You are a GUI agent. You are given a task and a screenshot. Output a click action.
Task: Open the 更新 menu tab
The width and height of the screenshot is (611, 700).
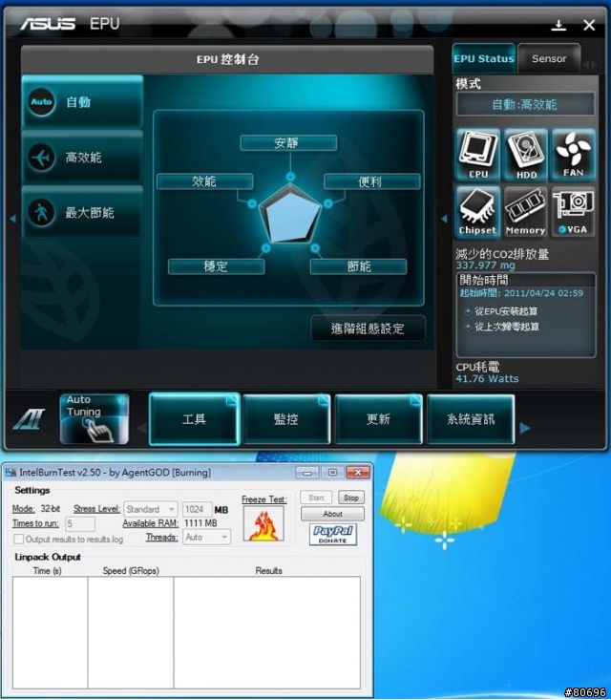[378, 418]
